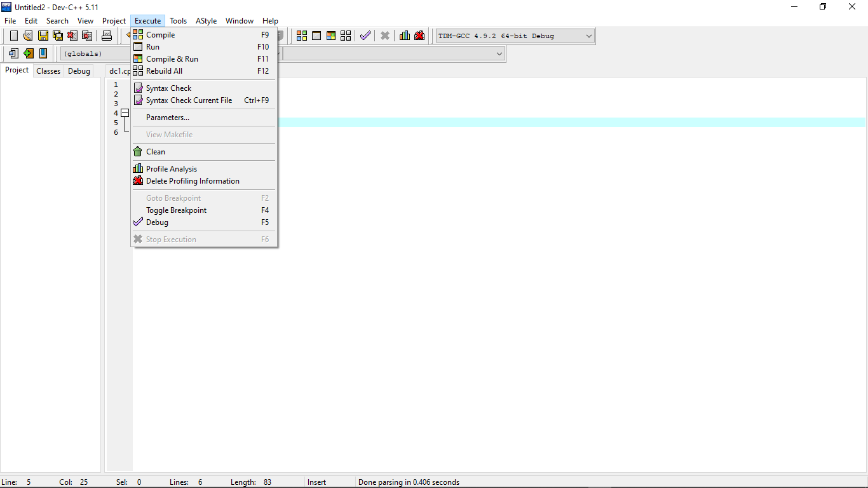Image resolution: width=868 pixels, height=488 pixels.
Task: Click the Close All toolbar icon
Action: 87,36
